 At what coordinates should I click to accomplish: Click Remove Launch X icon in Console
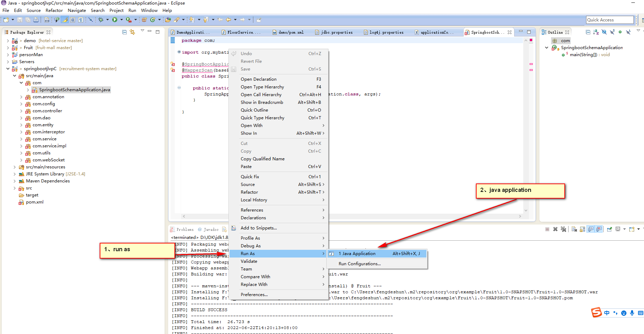point(555,229)
